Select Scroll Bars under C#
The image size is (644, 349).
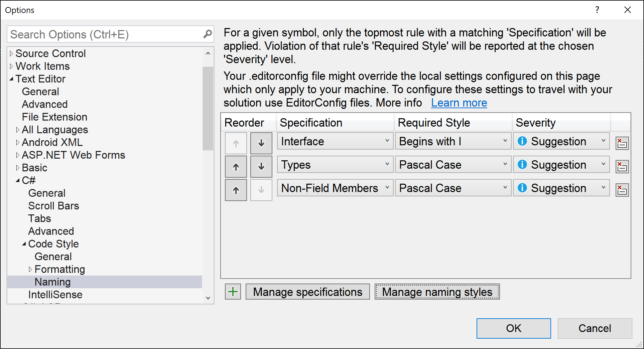tap(53, 206)
